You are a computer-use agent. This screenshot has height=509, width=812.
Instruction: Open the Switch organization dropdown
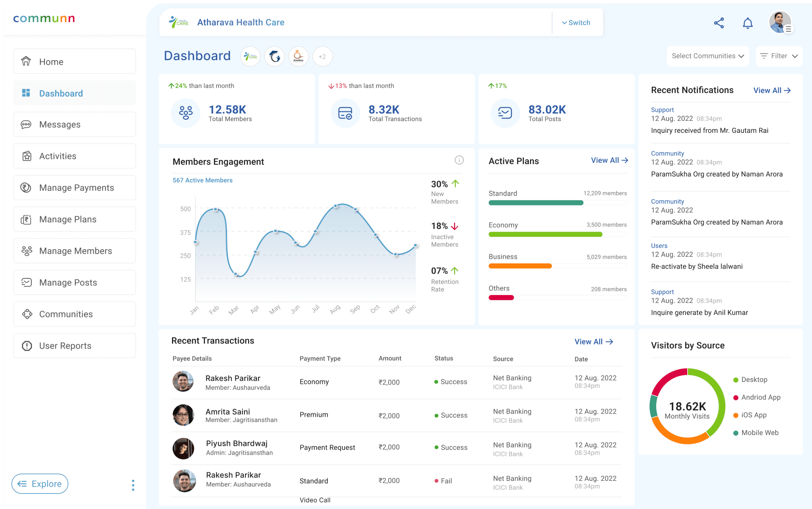point(576,23)
